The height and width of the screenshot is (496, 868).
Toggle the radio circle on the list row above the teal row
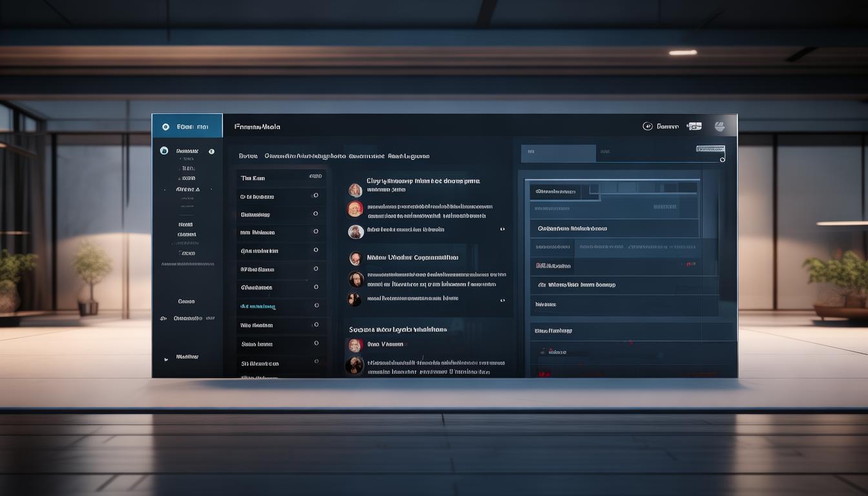click(x=316, y=287)
